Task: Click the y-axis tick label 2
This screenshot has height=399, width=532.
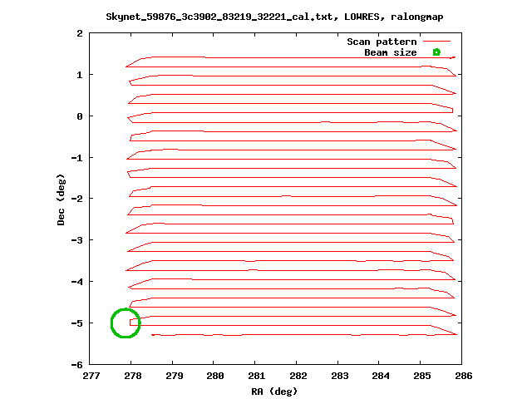Action: point(80,33)
